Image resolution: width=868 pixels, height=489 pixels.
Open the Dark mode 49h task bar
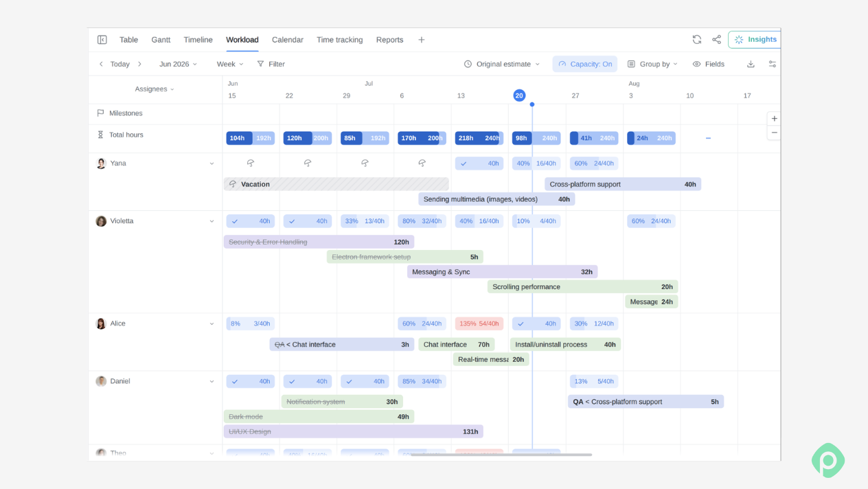319,417
